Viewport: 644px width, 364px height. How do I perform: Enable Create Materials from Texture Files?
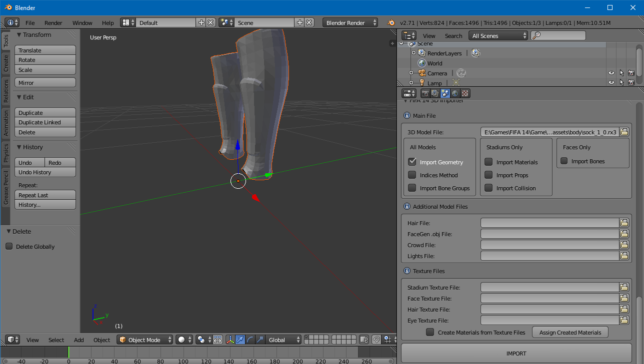(x=430, y=332)
